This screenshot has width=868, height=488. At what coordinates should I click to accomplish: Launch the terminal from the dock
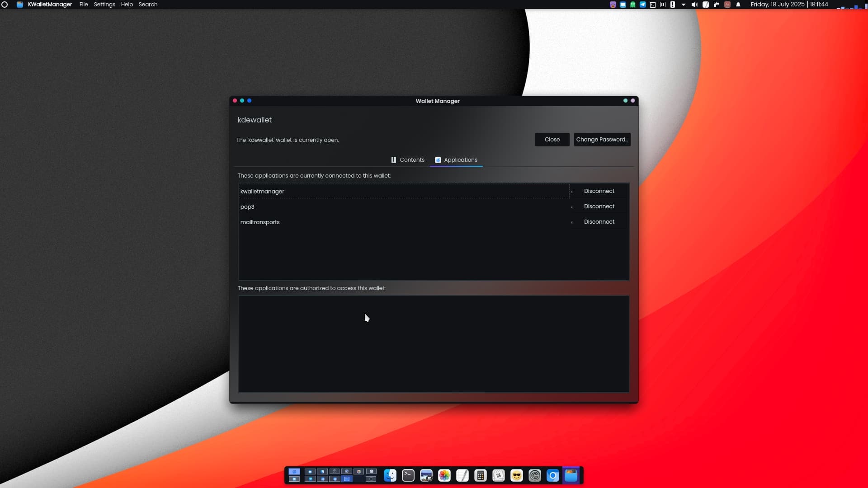coord(408,475)
